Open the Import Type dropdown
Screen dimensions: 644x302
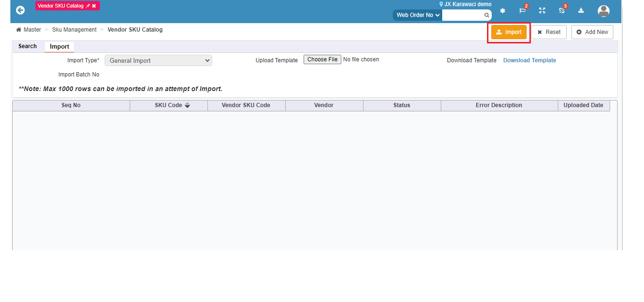158,60
